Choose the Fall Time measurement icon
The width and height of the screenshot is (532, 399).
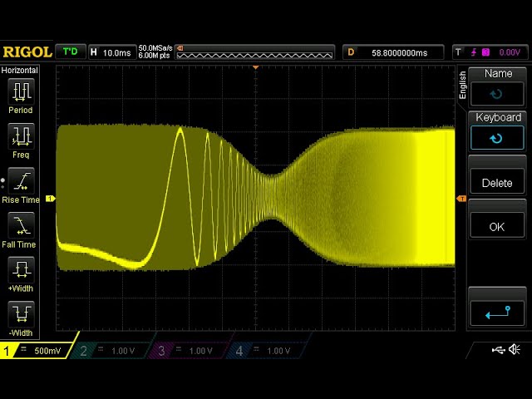tap(21, 225)
